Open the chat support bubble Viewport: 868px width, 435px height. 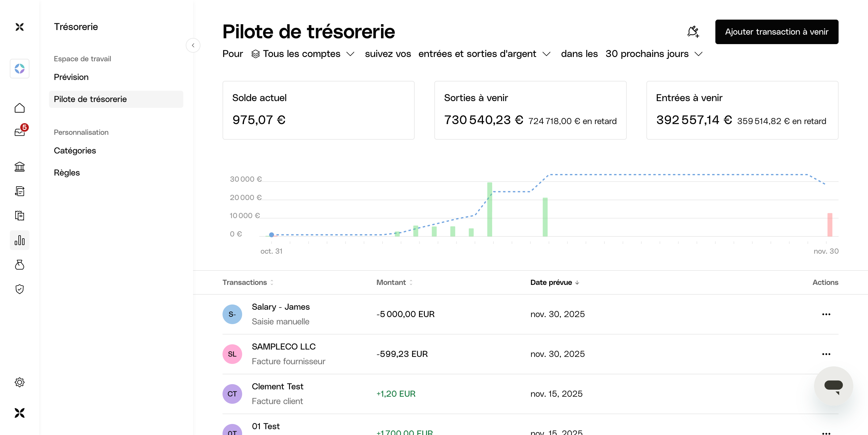click(x=833, y=386)
